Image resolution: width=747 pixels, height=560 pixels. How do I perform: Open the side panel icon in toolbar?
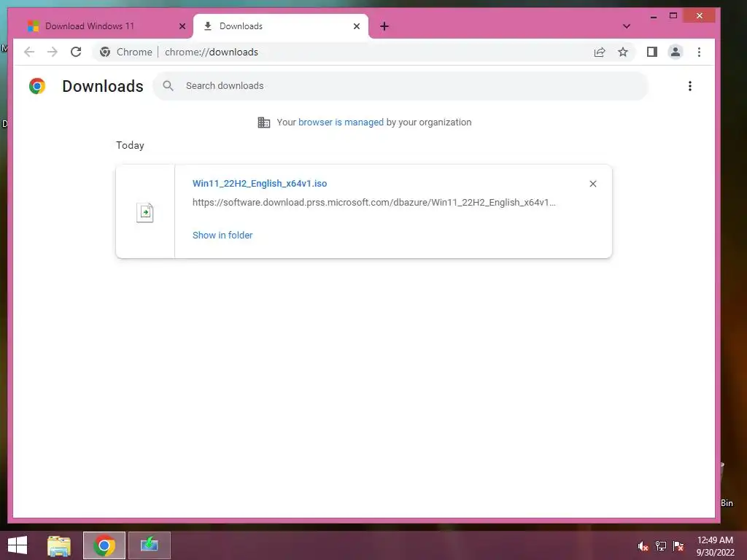[651, 52]
